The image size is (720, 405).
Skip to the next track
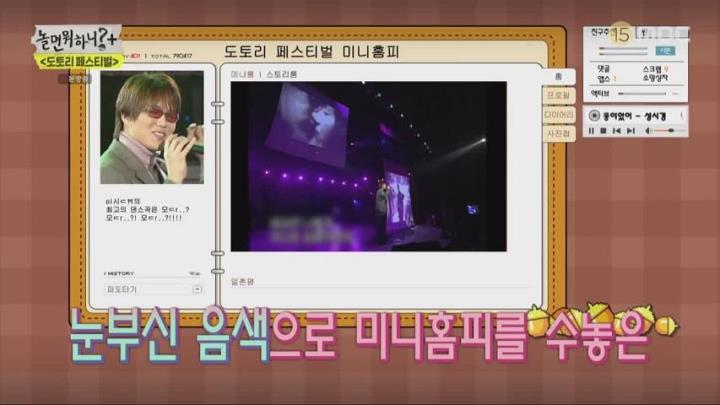pyautogui.click(x=631, y=131)
